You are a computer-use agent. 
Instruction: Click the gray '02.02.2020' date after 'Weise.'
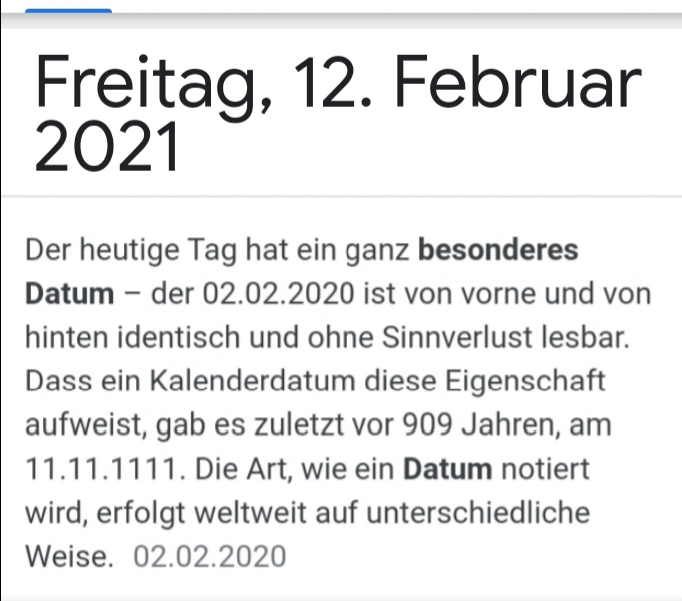[x=210, y=556]
